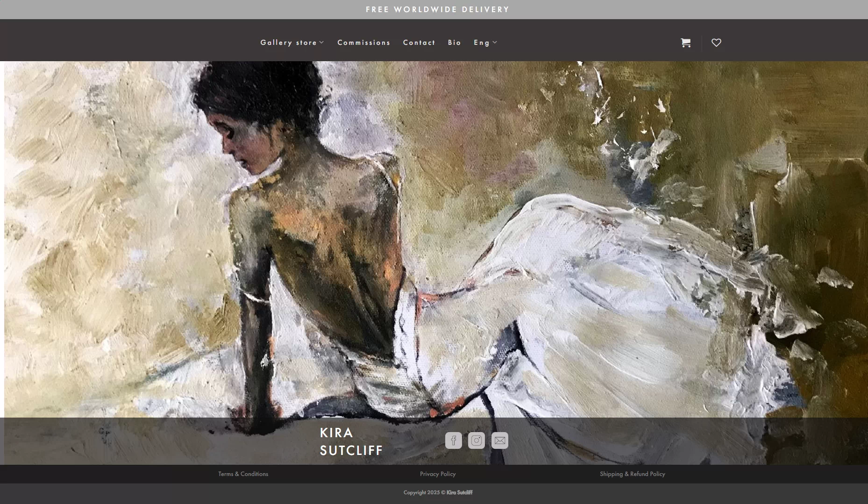Open the Terms & Conditions link

243,474
